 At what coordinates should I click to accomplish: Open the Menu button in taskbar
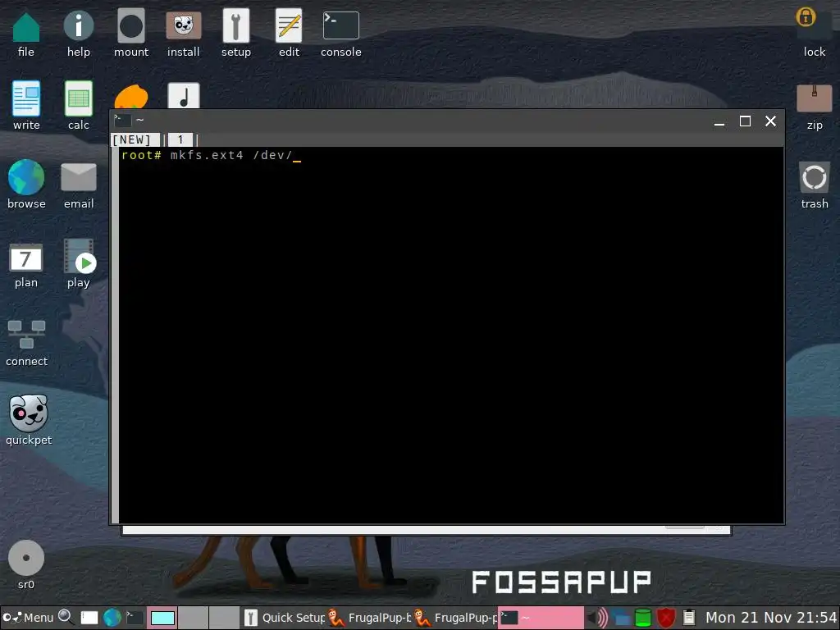[x=28, y=618]
